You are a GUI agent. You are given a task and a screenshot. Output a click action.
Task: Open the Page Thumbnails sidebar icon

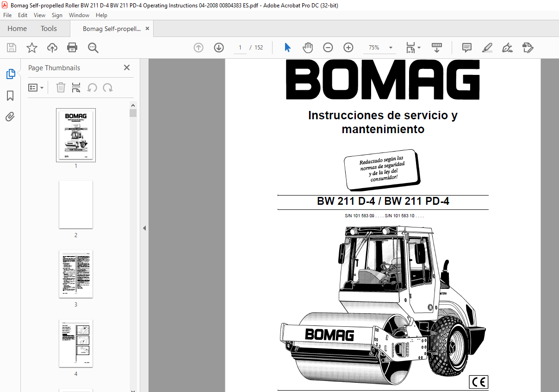10,74
